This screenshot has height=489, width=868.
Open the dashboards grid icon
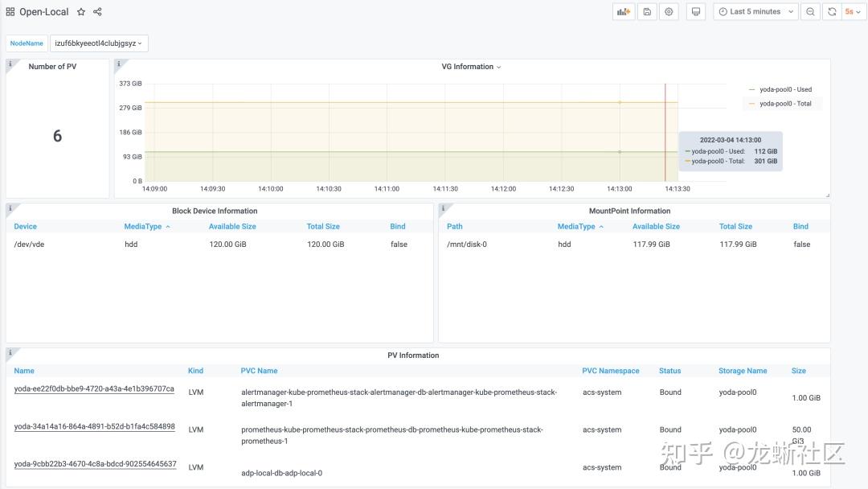[10, 11]
